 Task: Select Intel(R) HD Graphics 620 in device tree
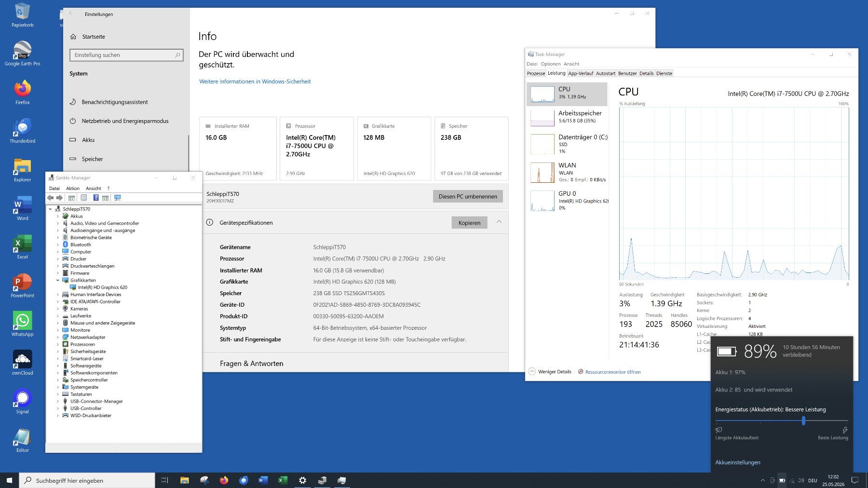tap(103, 287)
